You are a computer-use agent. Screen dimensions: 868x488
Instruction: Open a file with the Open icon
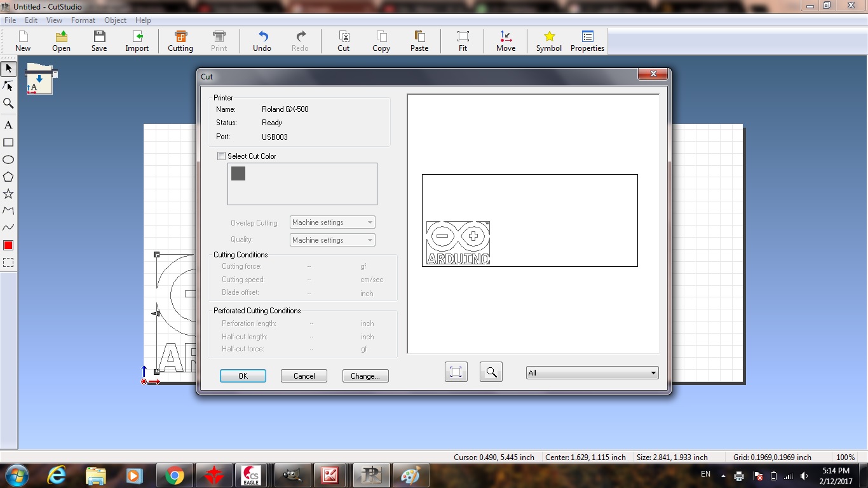[x=61, y=41]
